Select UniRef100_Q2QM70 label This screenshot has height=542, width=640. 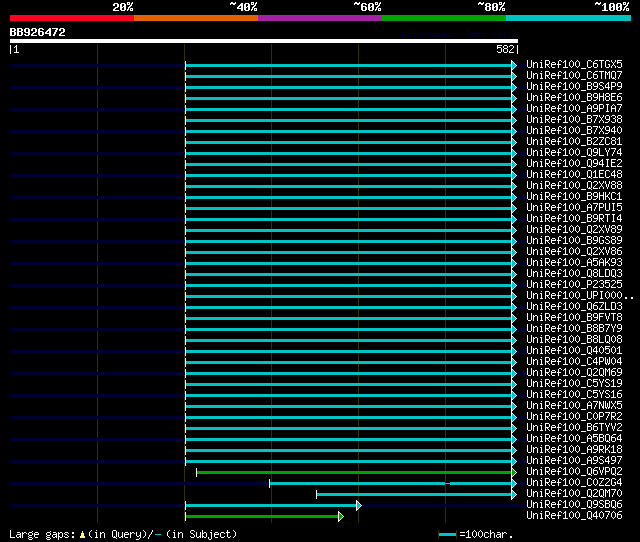coord(574,494)
